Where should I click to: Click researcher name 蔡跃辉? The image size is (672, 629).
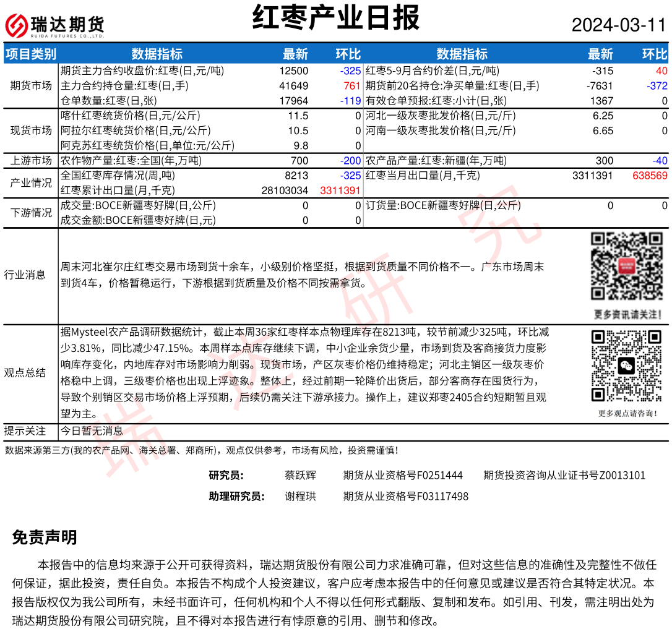[300, 476]
